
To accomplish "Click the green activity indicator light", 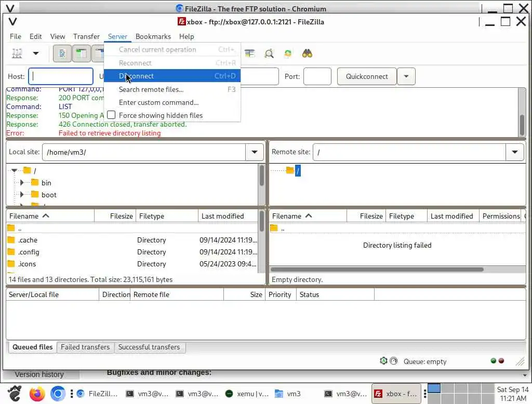I will click(x=494, y=360).
